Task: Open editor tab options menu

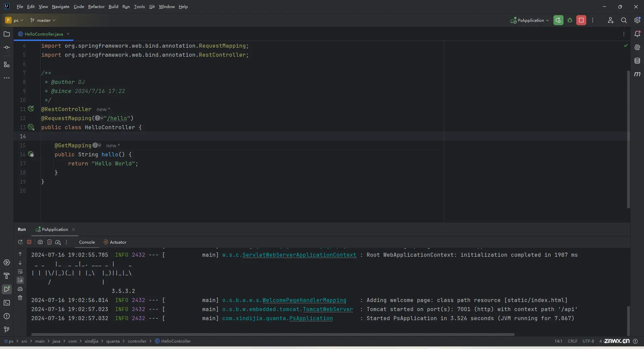Action: coord(624,34)
